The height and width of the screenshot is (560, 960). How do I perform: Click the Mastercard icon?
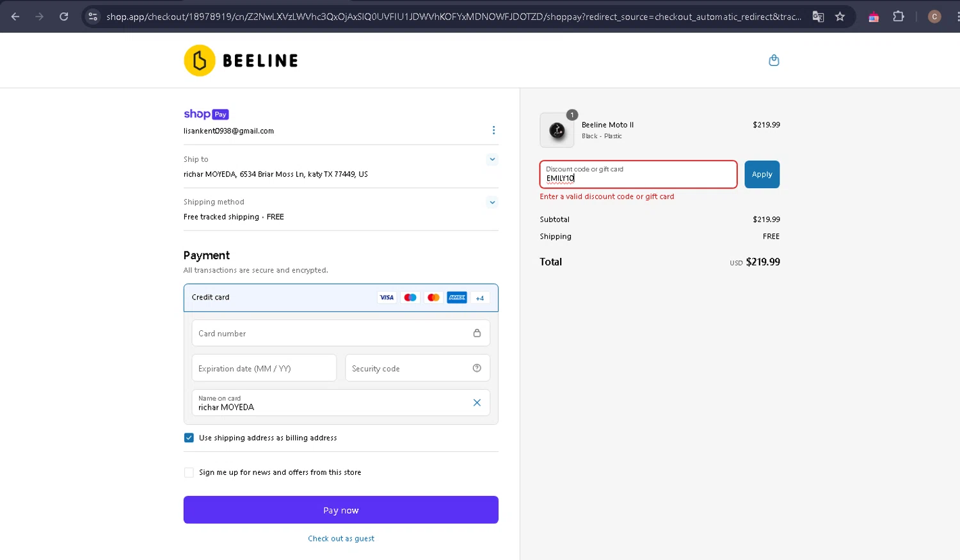pos(433,298)
